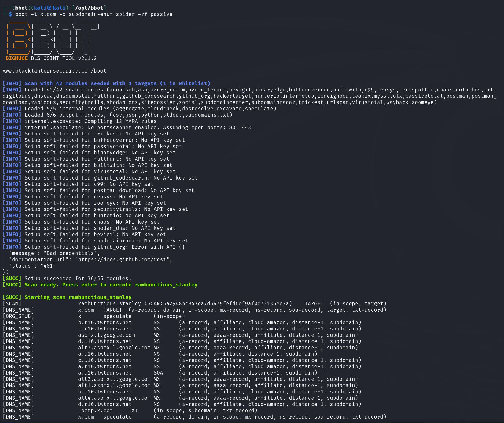Image resolution: width=504 pixels, height=423 pixels.
Task: Click soft-failed for censys line
Action: 83,197
